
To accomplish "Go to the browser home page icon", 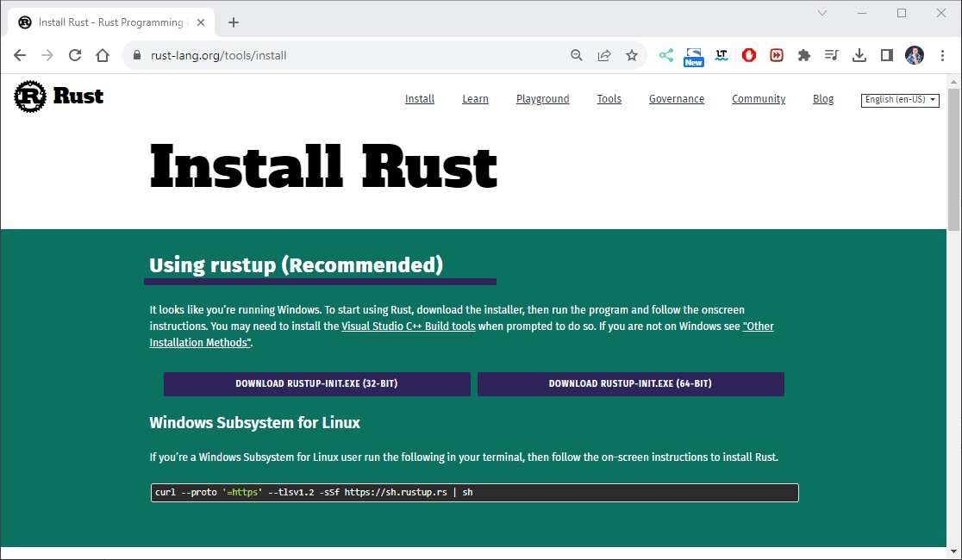I will pyautogui.click(x=103, y=55).
